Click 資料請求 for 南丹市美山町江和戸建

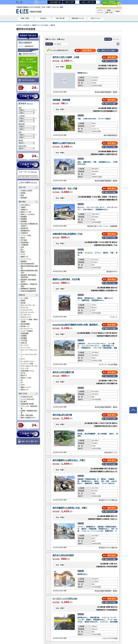pos(110,415)
